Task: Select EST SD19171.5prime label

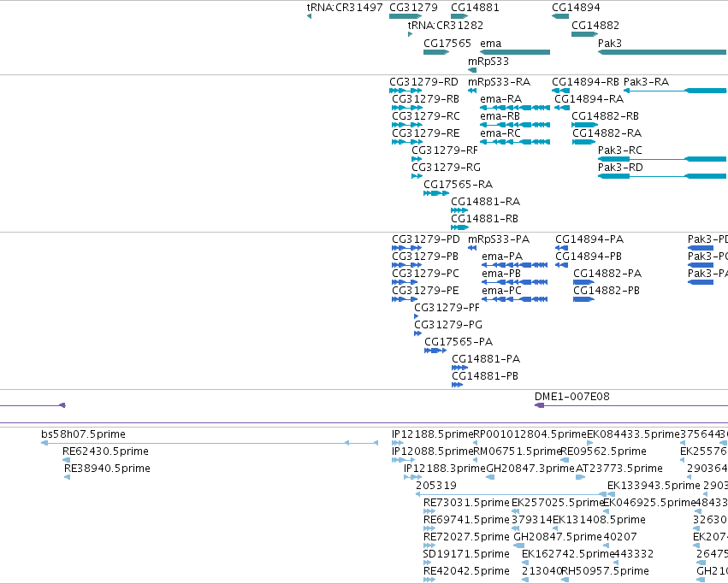Action: [x=466, y=554]
